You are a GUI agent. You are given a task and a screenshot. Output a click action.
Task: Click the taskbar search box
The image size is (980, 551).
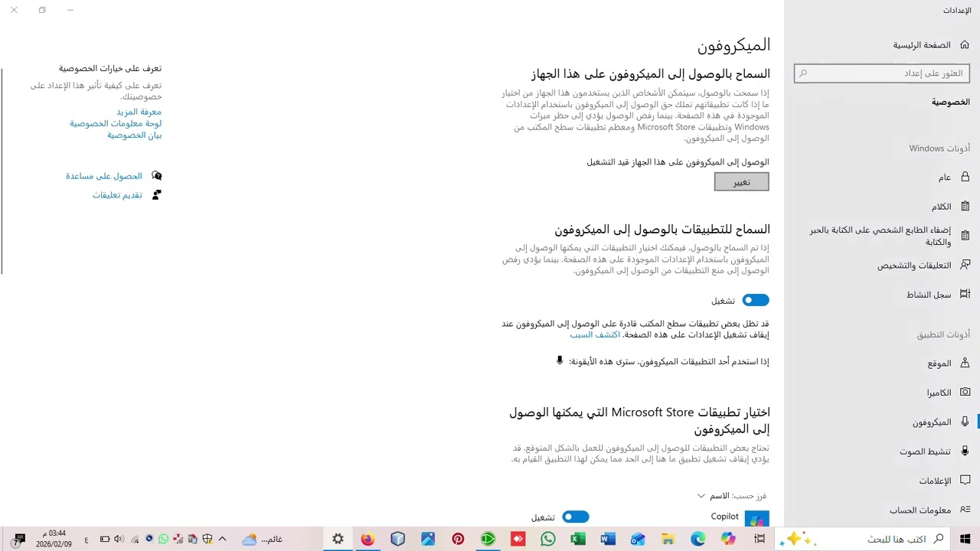click(x=864, y=539)
